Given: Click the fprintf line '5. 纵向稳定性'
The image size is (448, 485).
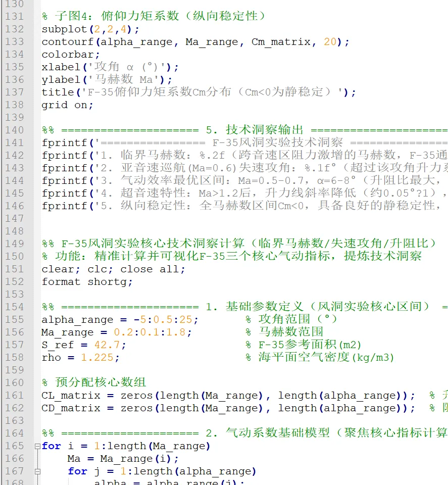Looking at the screenshot, I should 244,206.
